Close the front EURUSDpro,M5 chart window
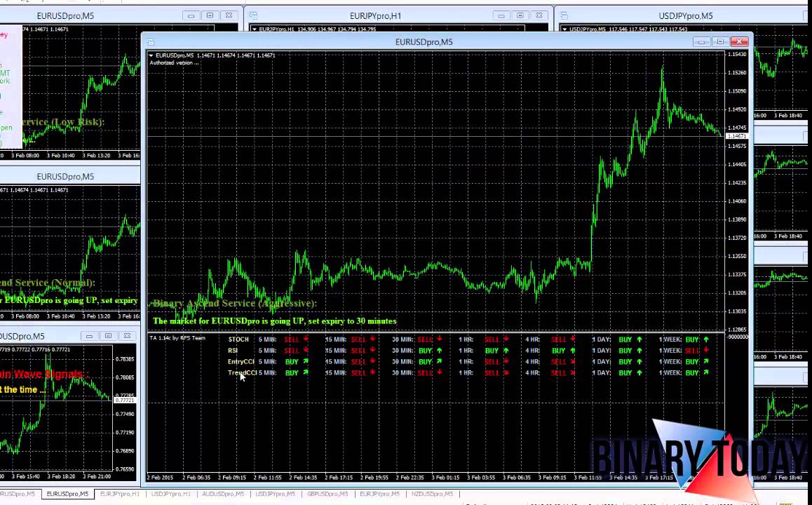This screenshot has width=812, height=505. click(x=740, y=41)
